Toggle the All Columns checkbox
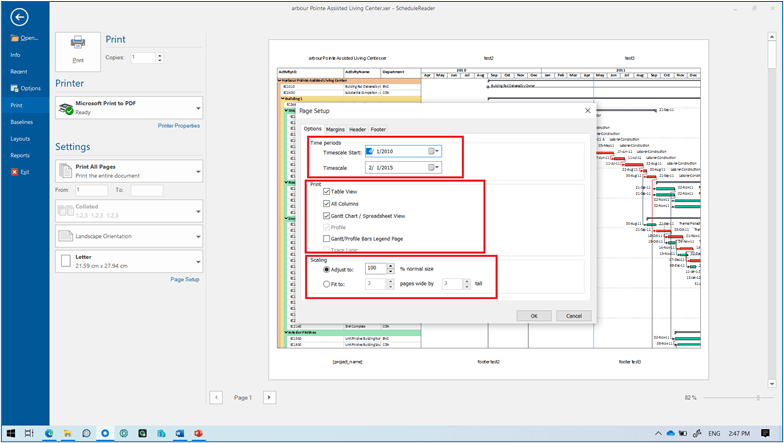The height and width of the screenshot is (443, 784). pyautogui.click(x=327, y=203)
